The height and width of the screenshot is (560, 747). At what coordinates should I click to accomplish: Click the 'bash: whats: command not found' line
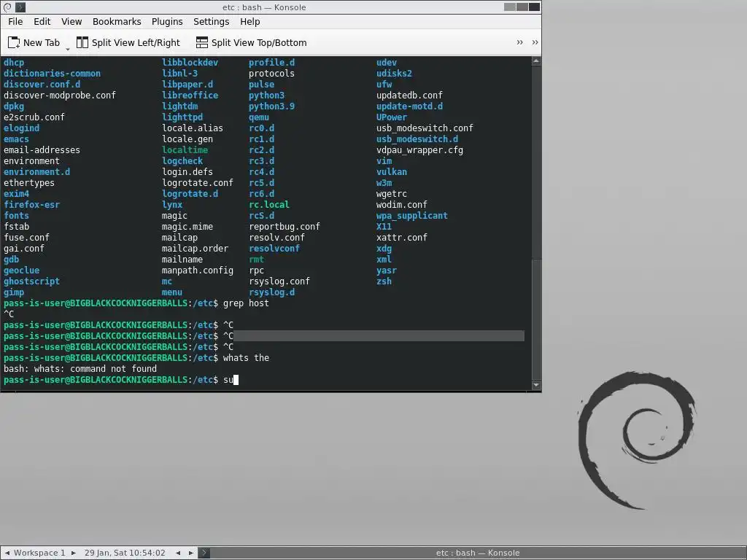(80, 369)
